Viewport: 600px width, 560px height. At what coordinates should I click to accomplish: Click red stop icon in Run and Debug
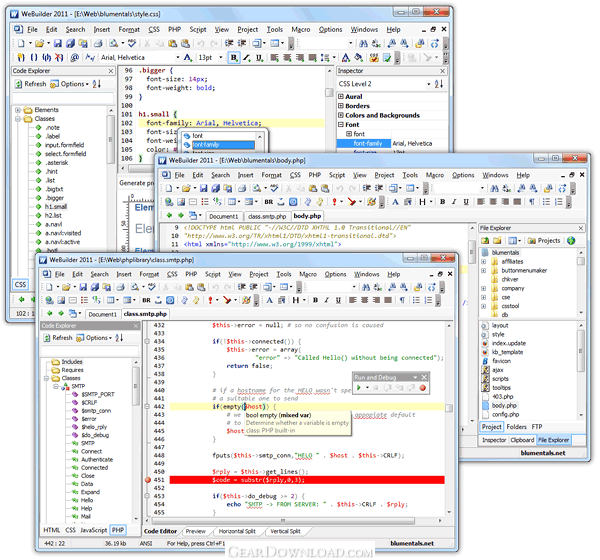click(x=422, y=388)
